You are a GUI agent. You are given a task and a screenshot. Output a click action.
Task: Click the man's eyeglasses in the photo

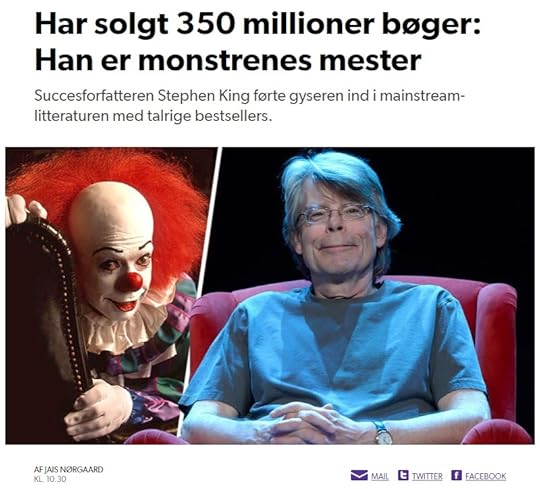(335, 214)
